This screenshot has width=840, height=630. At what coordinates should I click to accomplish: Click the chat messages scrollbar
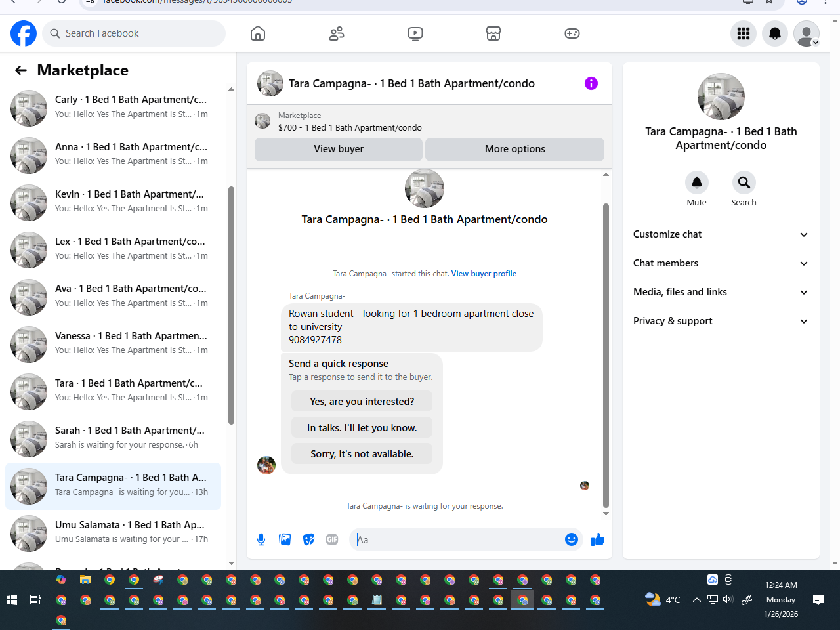[x=606, y=354]
